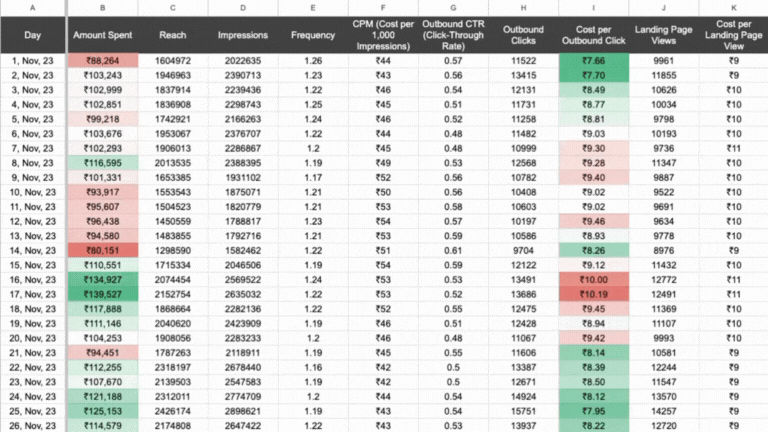Image resolution: width=768 pixels, height=432 pixels.
Task: Click the green ₹7.66 cost cell
Action: click(593, 61)
